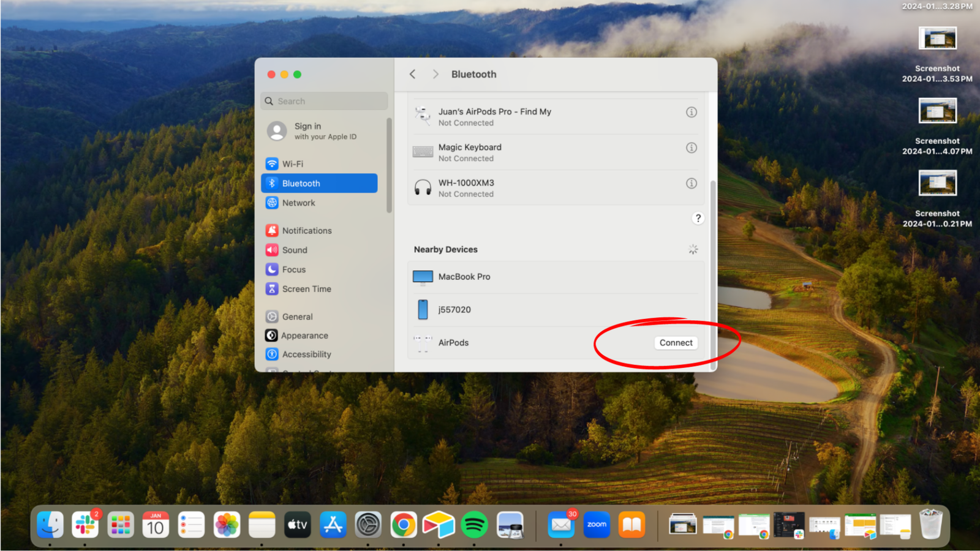Open info for WH-1000XM3 headphones
Screen dimensions: 980x551
pyautogui.click(x=692, y=183)
